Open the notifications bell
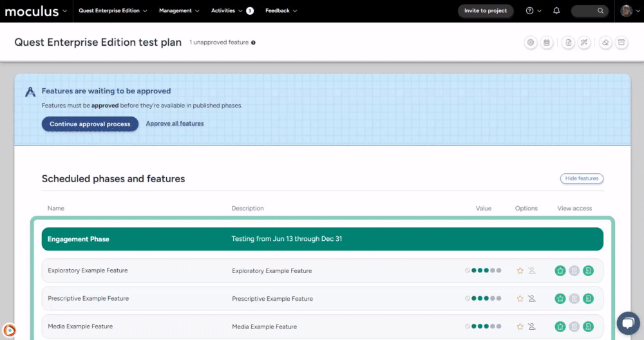Viewport: 644px width, 340px height. pyautogui.click(x=556, y=11)
